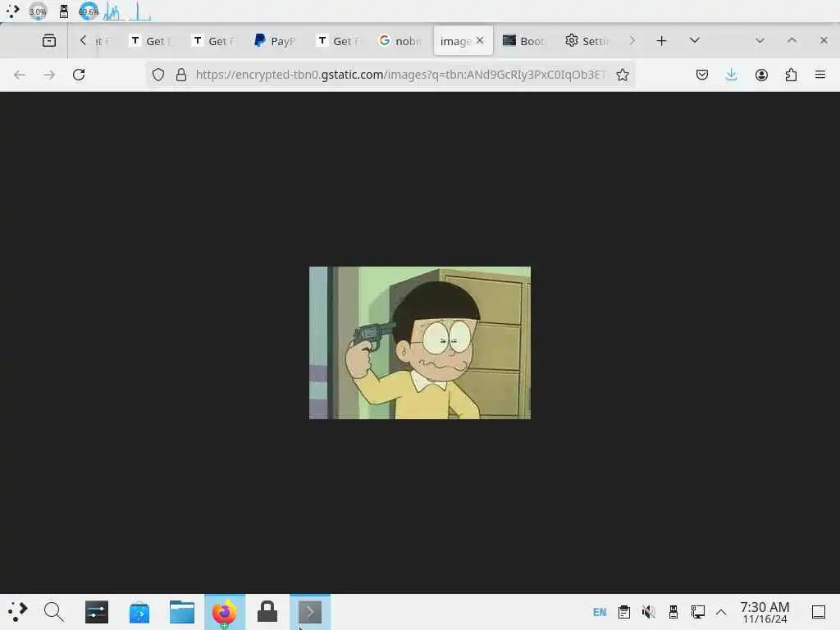840x630 pixels.
Task: Open the clock showing 7:30 AM
Action: (765, 612)
